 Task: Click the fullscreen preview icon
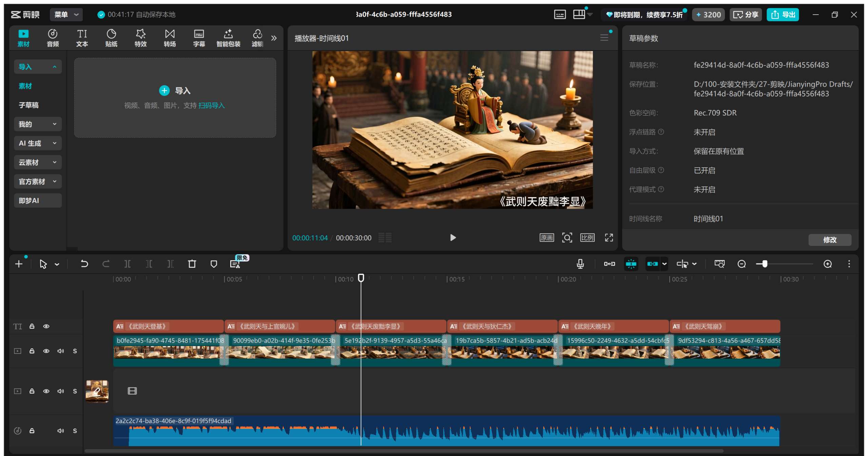click(609, 238)
